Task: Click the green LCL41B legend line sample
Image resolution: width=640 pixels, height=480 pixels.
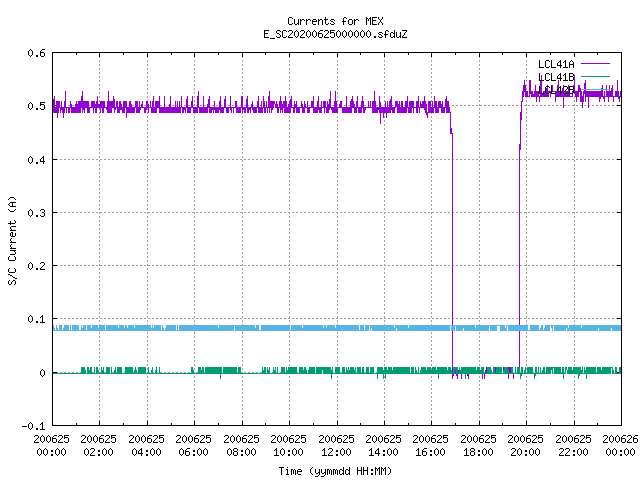Action: pyautogui.click(x=595, y=76)
